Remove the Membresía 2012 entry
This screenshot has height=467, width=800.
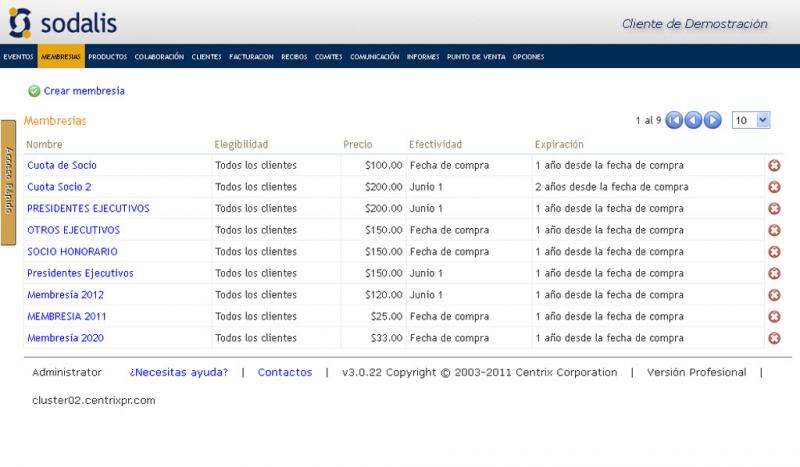point(774,295)
